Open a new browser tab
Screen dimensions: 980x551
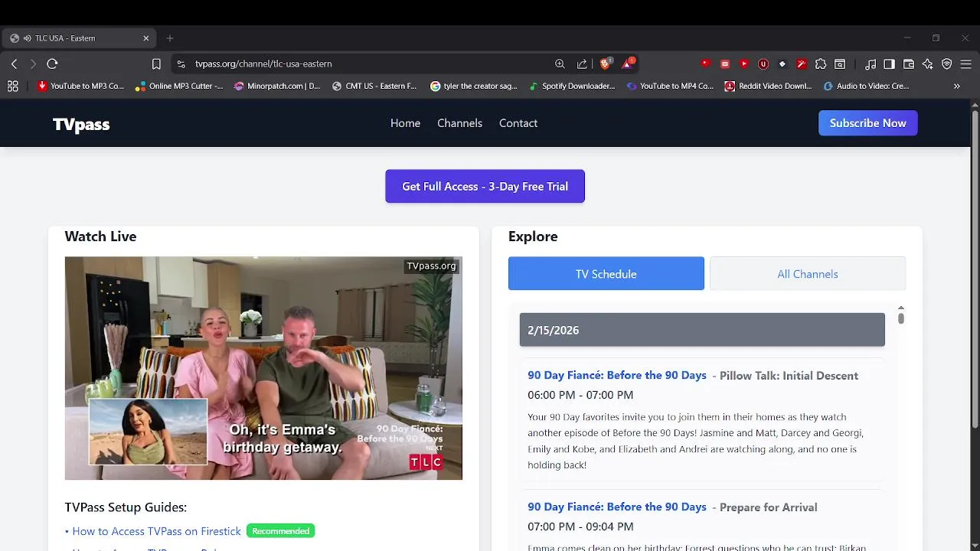tap(170, 38)
